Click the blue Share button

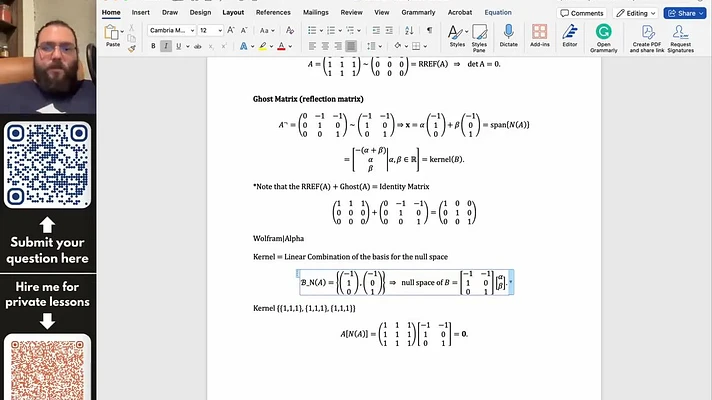point(685,13)
